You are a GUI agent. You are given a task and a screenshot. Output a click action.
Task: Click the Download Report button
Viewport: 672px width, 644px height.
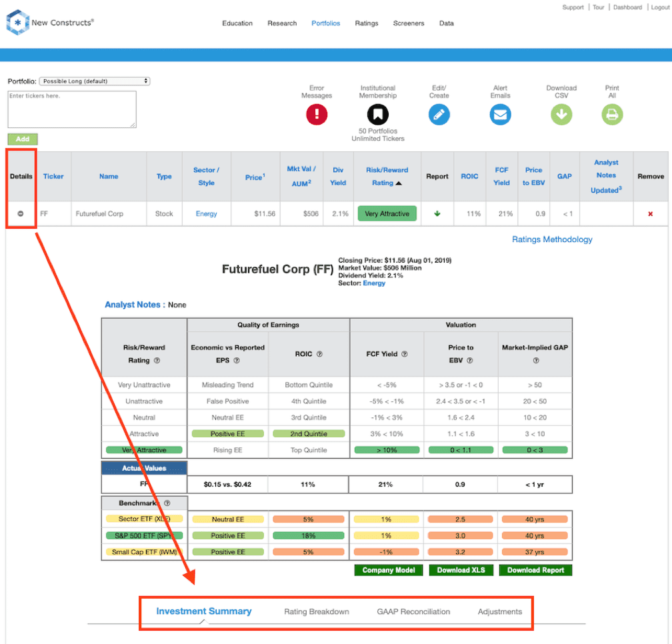pyautogui.click(x=535, y=570)
